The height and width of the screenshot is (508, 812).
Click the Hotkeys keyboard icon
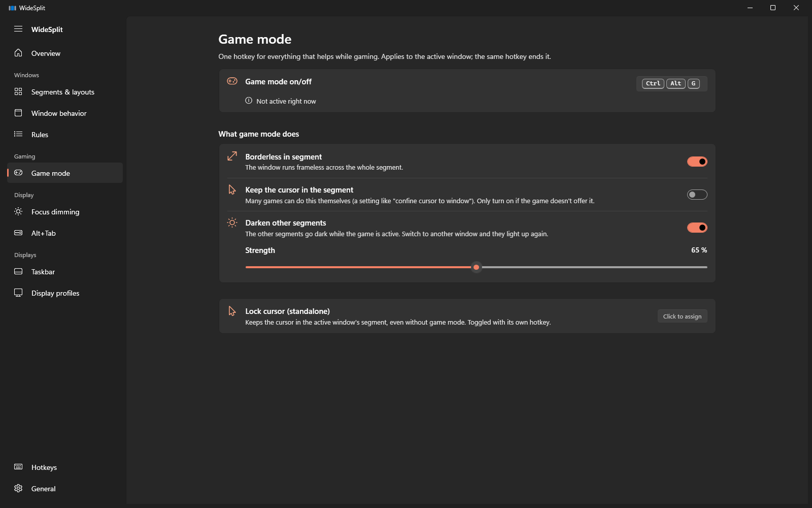18,467
